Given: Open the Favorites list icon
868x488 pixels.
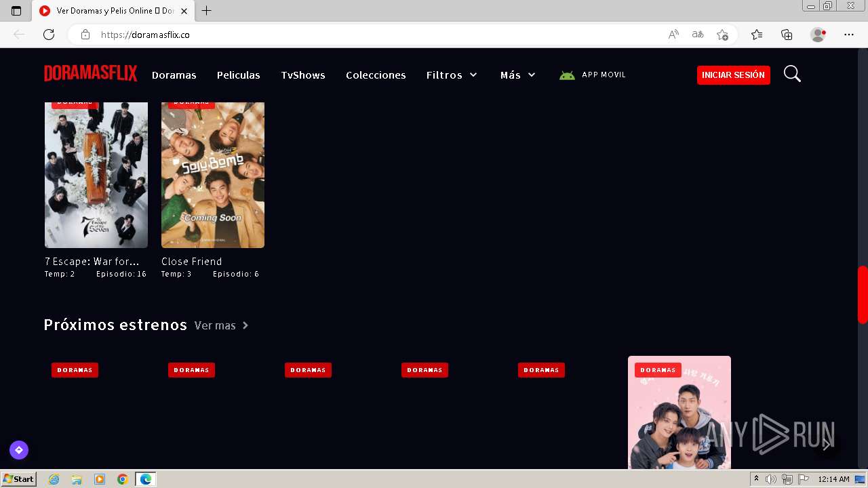Looking at the screenshot, I should [x=757, y=35].
